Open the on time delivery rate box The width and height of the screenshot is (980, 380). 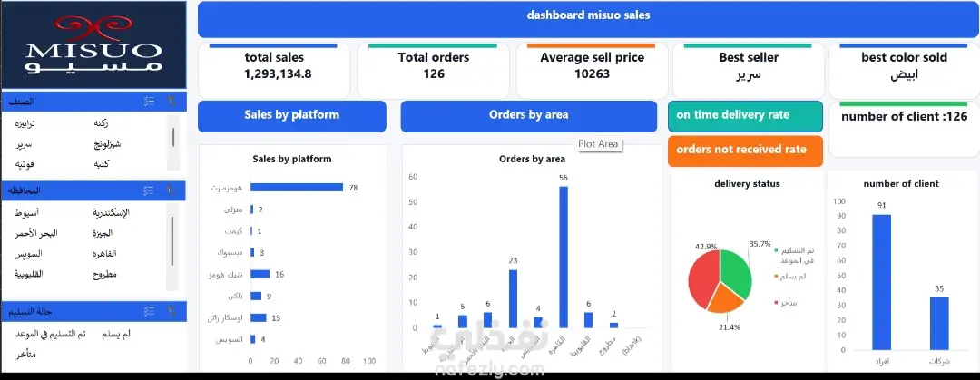(745, 116)
